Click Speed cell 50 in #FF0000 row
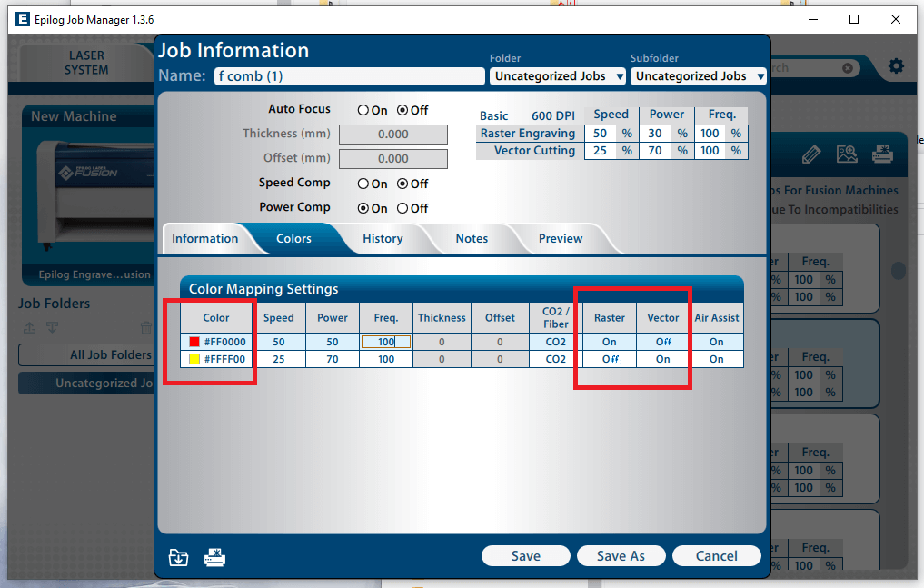The image size is (924, 588). [x=279, y=342]
